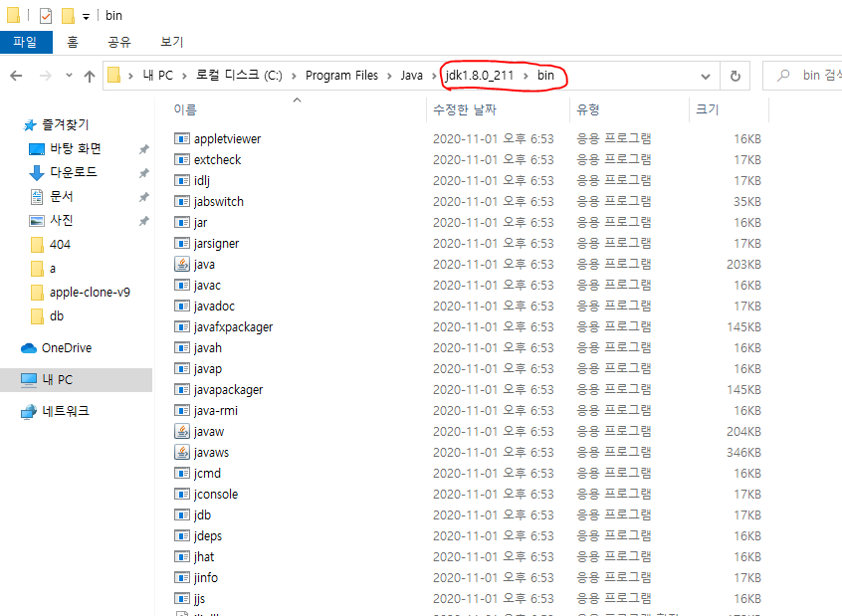
Task: Select the extcheck application icon
Action: tap(182, 159)
